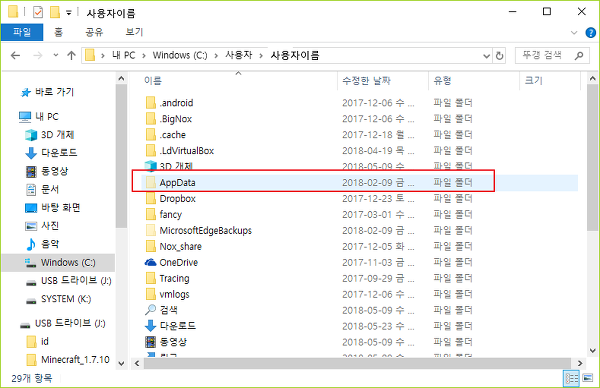
Task: Open 다운로드 in navigation pane
Action: pyautogui.click(x=51, y=153)
